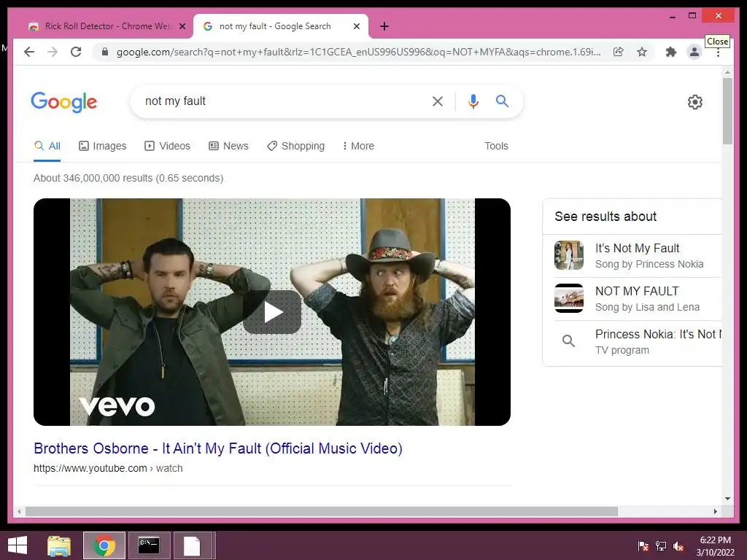
Task: Open the blank document taskbar icon
Action: click(x=192, y=545)
